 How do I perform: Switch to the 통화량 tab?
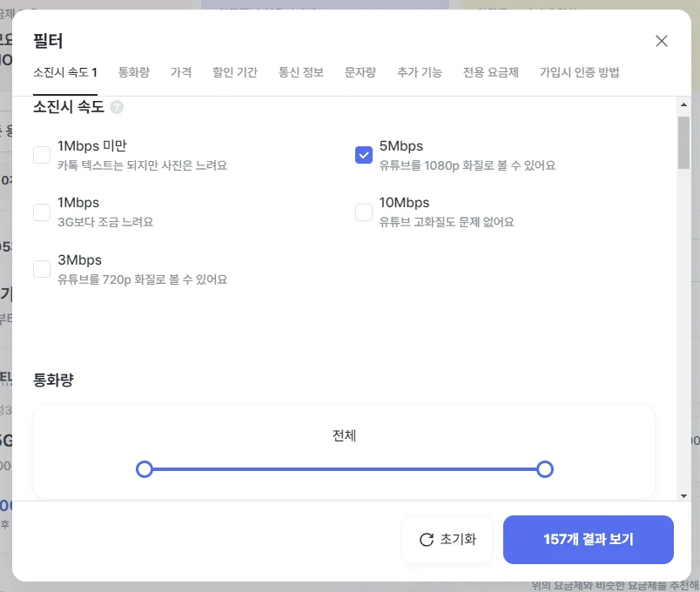134,73
